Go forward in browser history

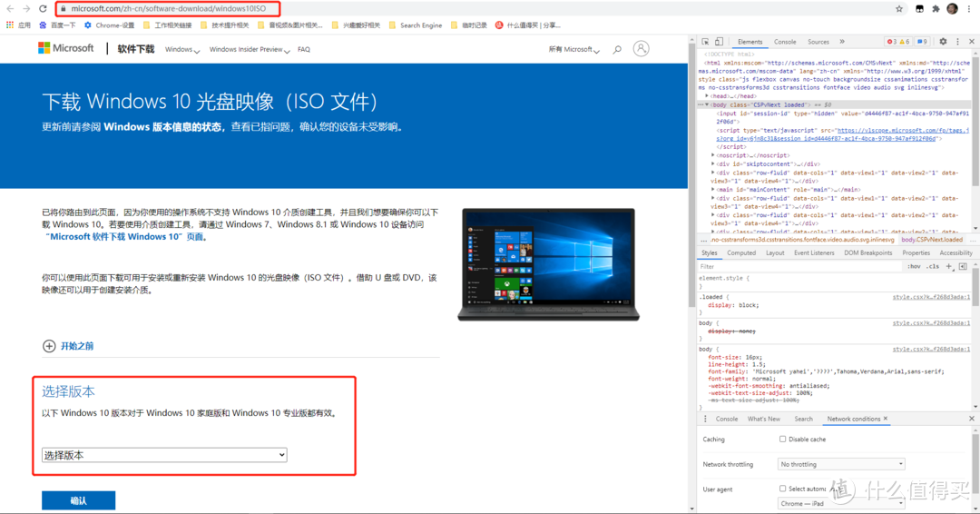pos(26,9)
